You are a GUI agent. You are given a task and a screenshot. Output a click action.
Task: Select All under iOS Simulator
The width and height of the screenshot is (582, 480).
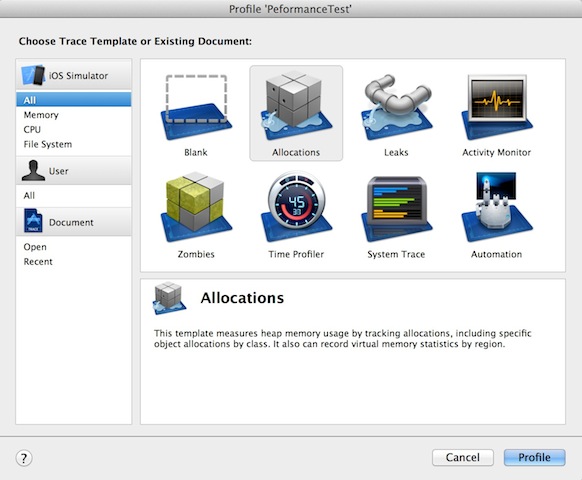tap(74, 100)
